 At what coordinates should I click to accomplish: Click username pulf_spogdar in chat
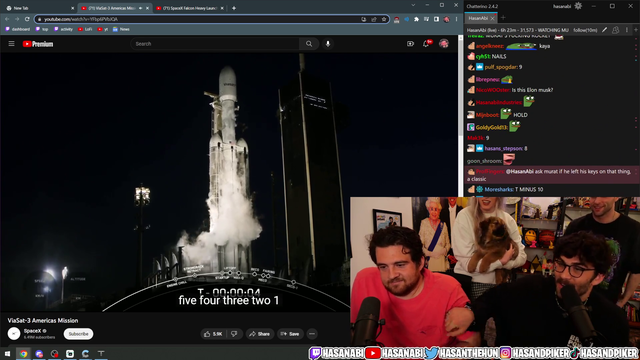pos(501,67)
